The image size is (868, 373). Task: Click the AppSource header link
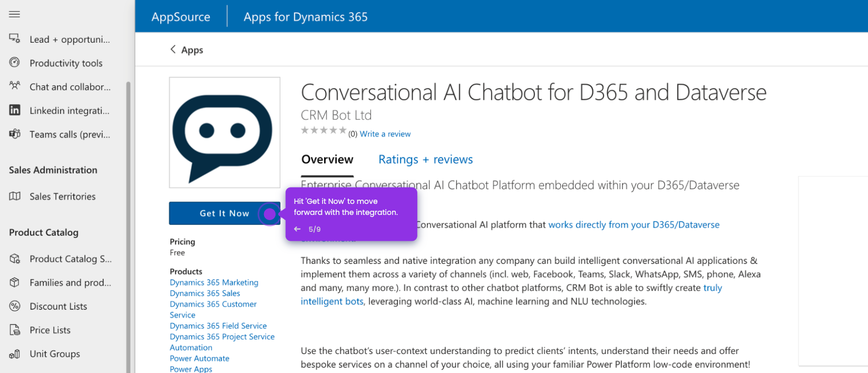(x=181, y=17)
